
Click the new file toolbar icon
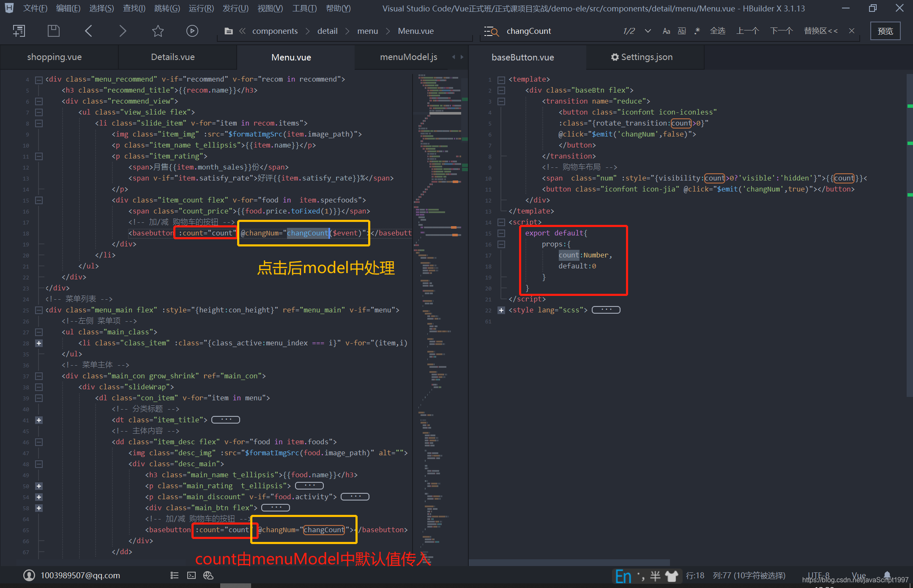(x=19, y=31)
